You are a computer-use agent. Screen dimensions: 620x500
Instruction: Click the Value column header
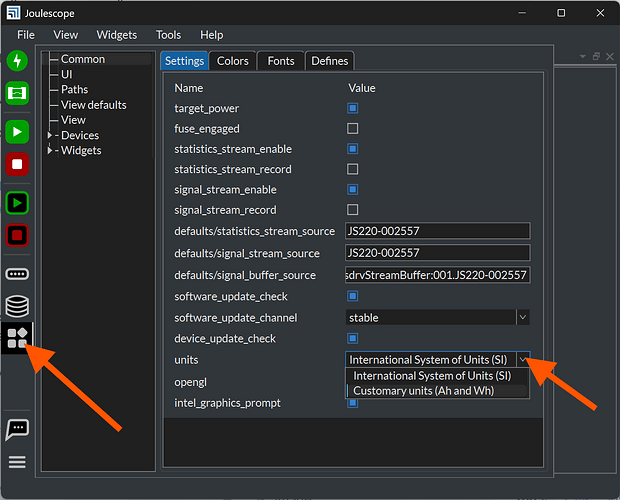click(x=361, y=88)
